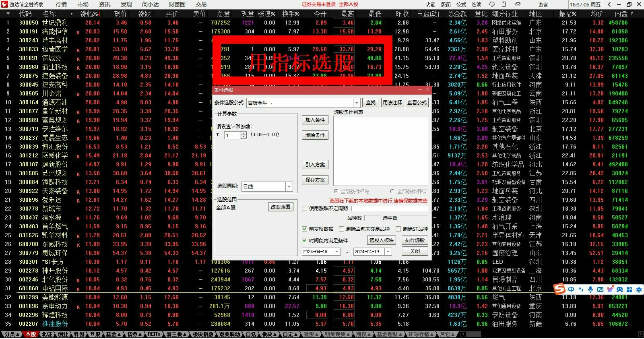644x339 pixels.
Task: Increase parameter T with up arrow
Action: (x=243, y=133)
